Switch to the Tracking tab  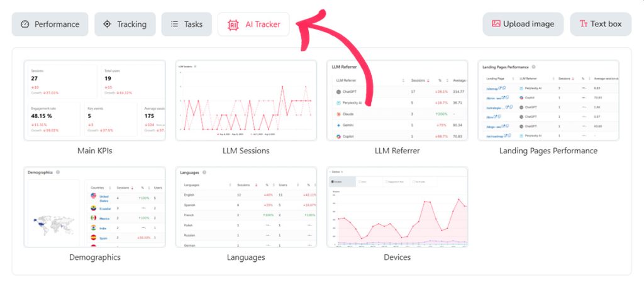click(125, 24)
